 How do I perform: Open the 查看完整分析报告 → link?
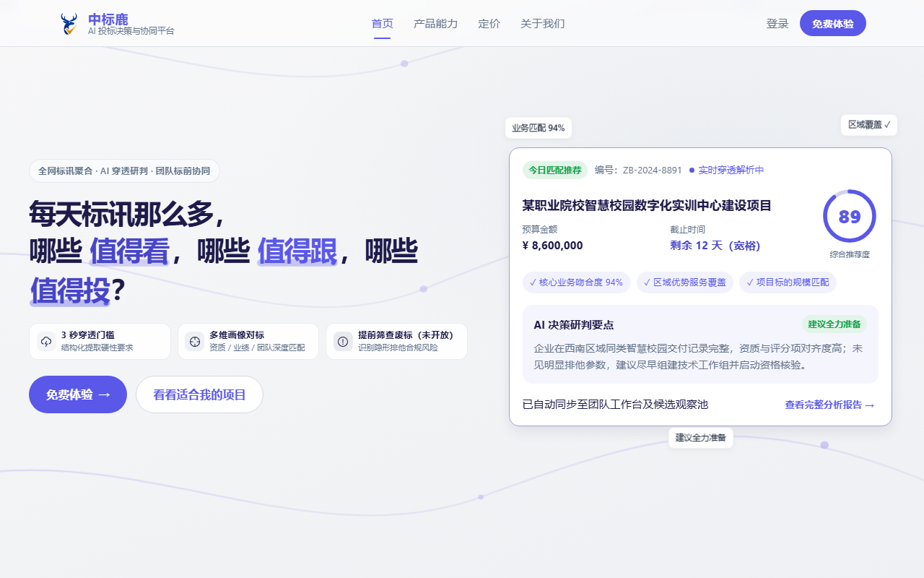(830, 405)
